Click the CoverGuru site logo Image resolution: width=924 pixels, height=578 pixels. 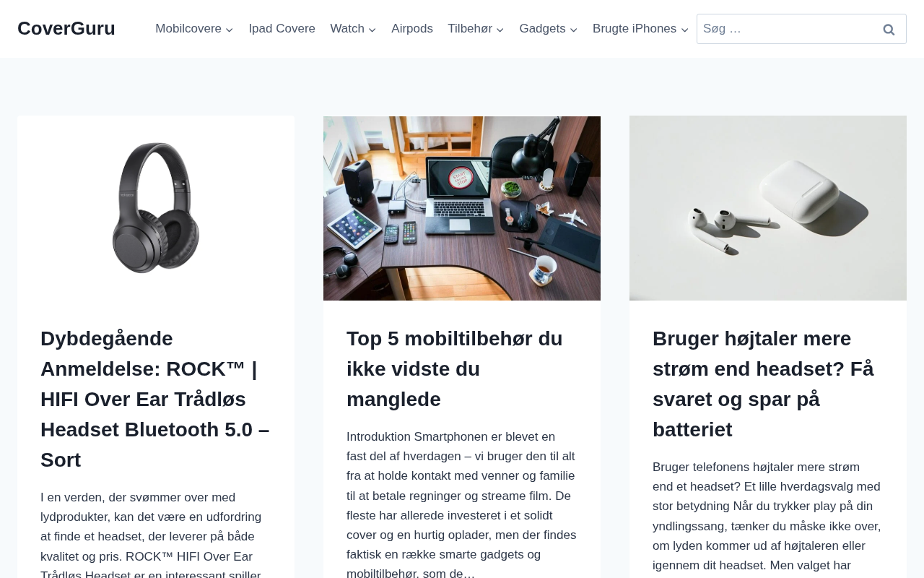coord(66,28)
